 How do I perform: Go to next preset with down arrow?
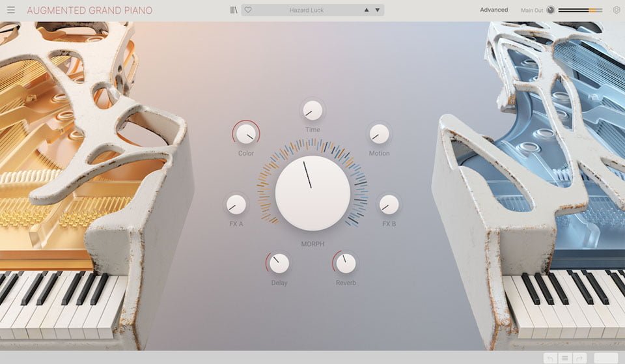tap(377, 10)
